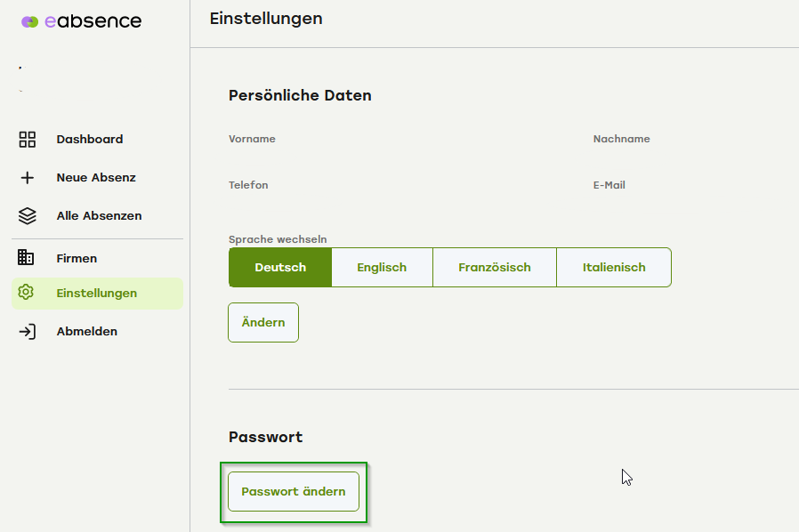Image resolution: width=799 pixels, height=532 pixels.
Task: Select Italienisch as interface language
Action: point(613,267)
